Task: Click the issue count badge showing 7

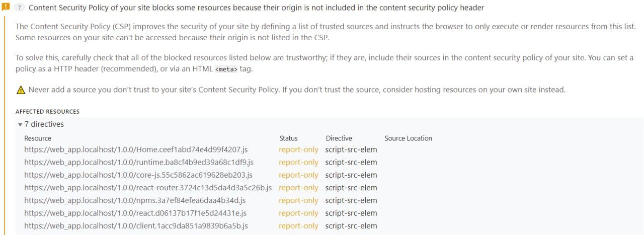Action: pyautogui.click(x=19, y=8)
